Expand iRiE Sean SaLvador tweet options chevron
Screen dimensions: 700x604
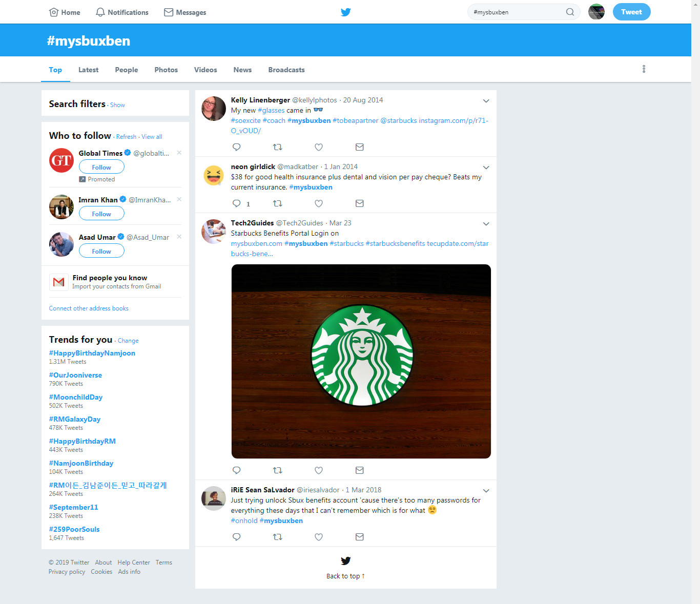point(486,491)
